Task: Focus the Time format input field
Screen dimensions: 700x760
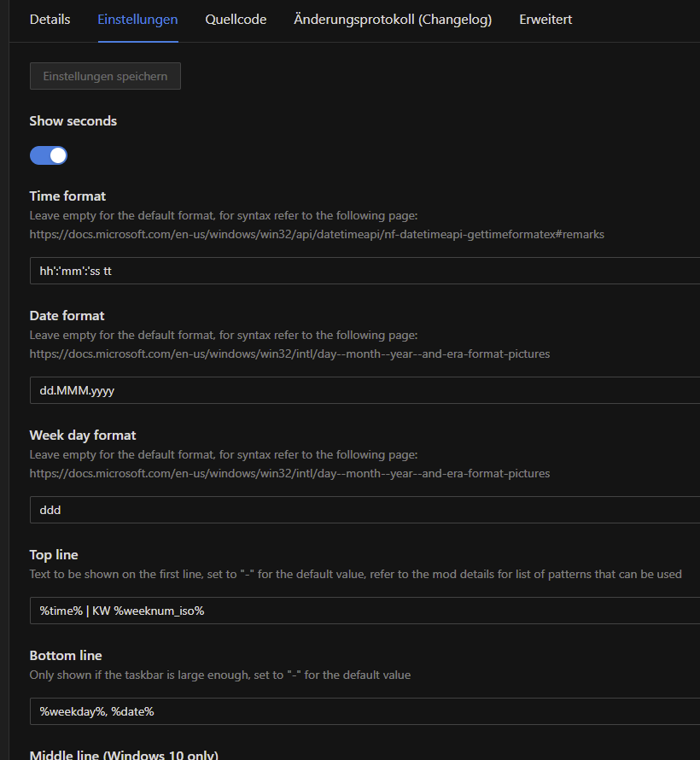Action: point(365,271)
